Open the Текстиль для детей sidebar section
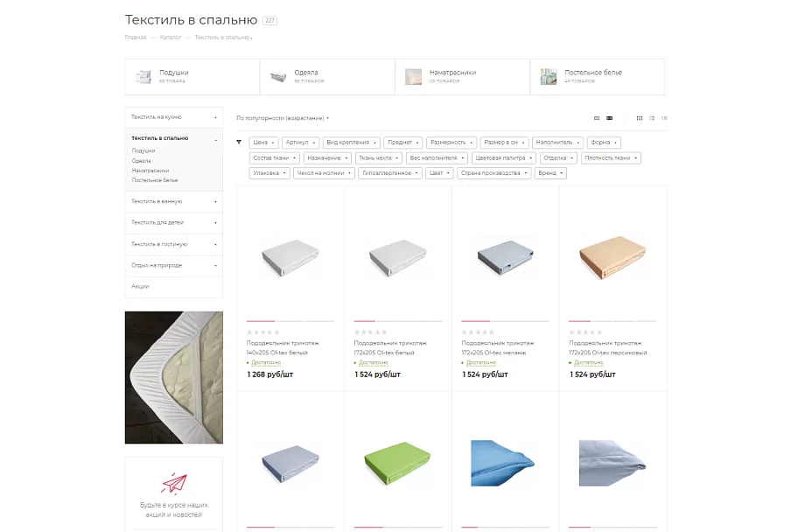The height and width of the screenshot is (532, 798). pyautogui.click(x=173, y=222)
